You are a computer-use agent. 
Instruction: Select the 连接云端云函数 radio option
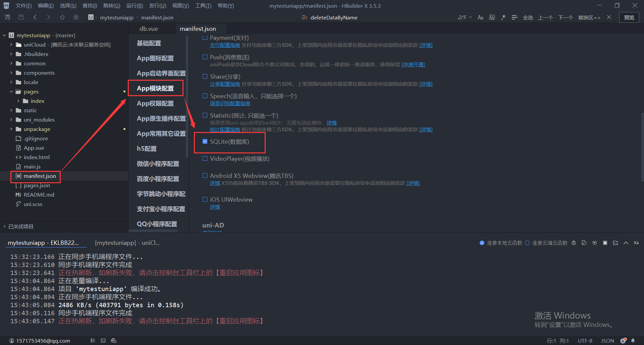click(x=527, y=243)
